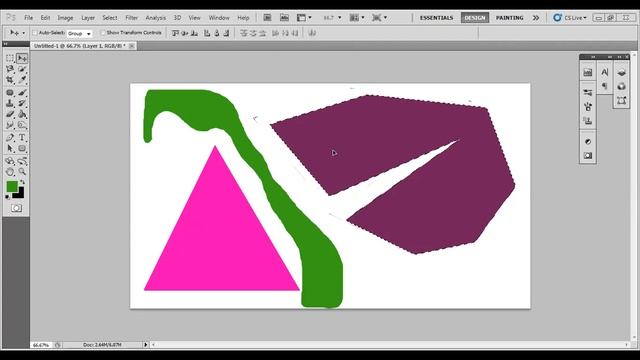Select the Eyedropper tool

[22, 80]
